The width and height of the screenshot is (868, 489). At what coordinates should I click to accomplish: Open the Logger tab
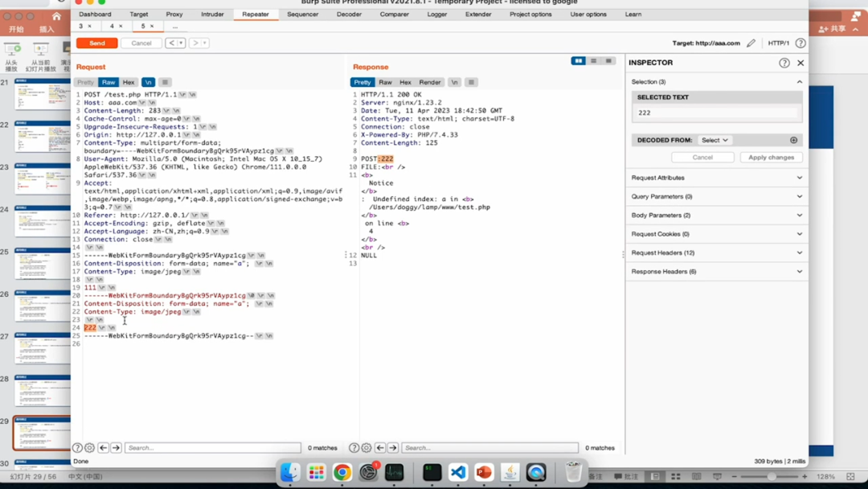pos(436,14)
